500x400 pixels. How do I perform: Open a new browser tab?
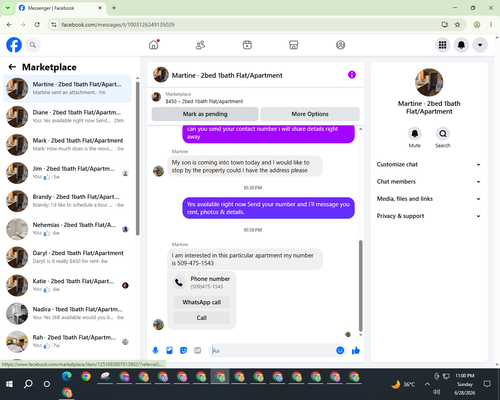pos(114,8)
